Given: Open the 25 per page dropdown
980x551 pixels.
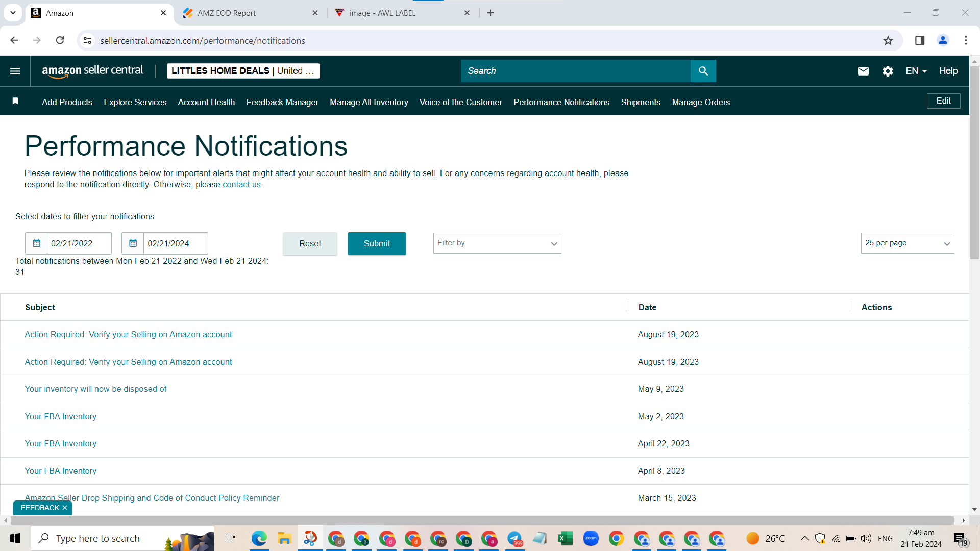Looking at the screenshot, I should 908,243.
